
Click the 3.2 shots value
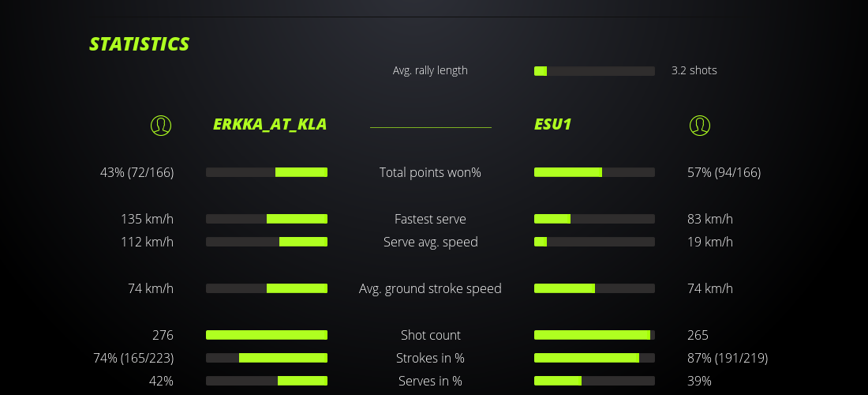[694, 70]
